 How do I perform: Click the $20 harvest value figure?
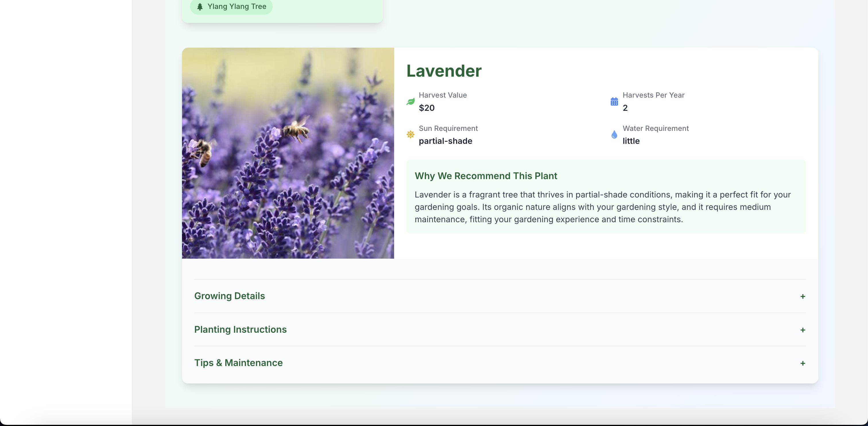pos(427,108)
